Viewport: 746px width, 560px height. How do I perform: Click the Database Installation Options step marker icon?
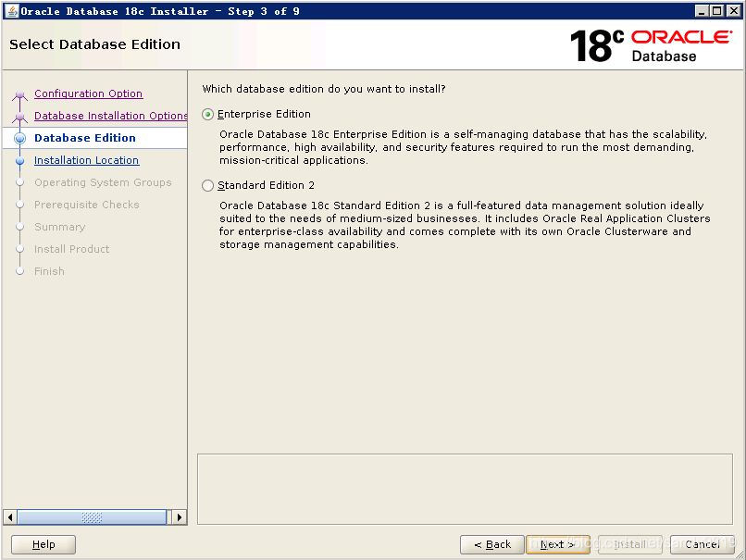(20, 117)
